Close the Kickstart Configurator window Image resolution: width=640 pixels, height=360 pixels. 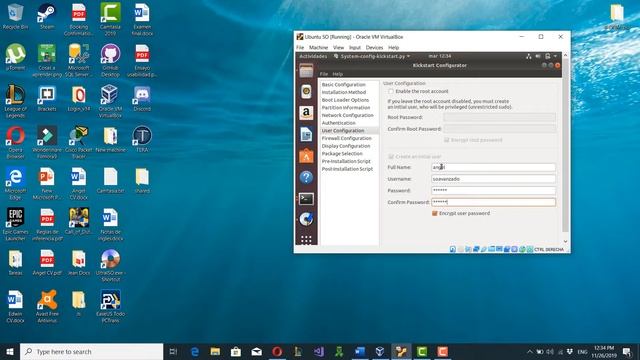(x=558, y=65)
